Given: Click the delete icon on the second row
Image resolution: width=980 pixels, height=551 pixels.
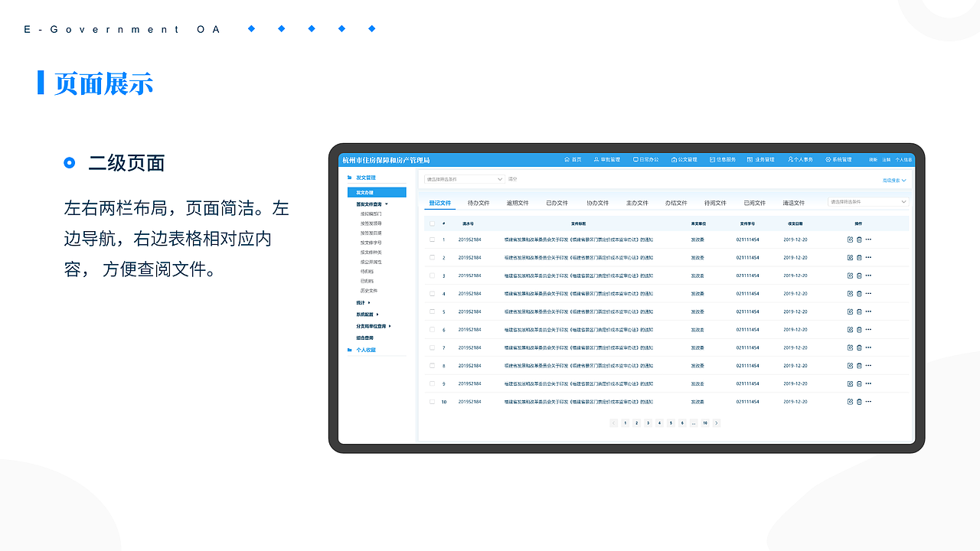Looking at the screenshot, I should 858,256.
